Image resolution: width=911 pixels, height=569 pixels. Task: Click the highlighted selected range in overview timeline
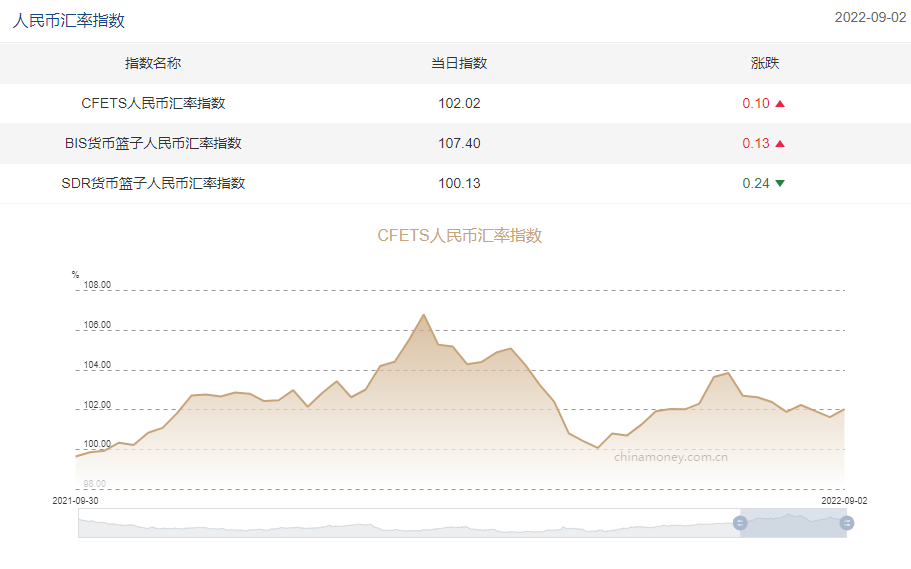793,523
